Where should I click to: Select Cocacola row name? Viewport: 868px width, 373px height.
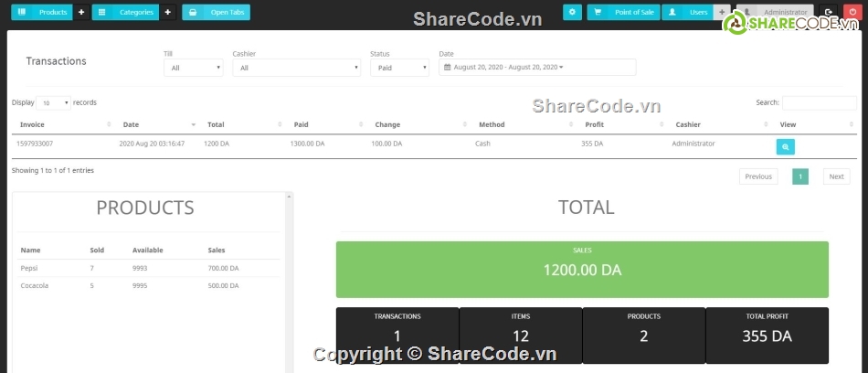point(35,286)
